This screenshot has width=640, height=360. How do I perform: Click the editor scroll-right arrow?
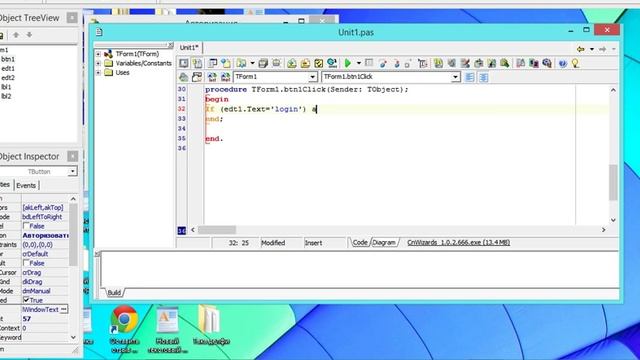[x=603, y=230]
